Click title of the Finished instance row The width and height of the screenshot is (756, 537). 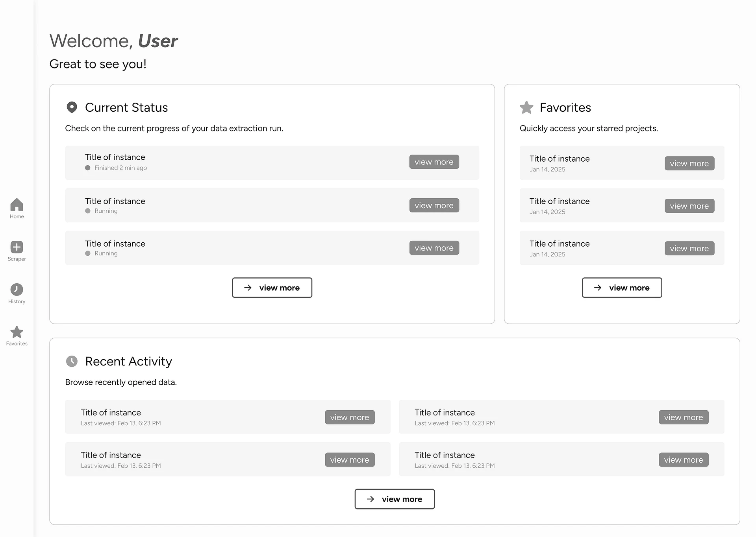pyautogui.click(x=115, y=157)
